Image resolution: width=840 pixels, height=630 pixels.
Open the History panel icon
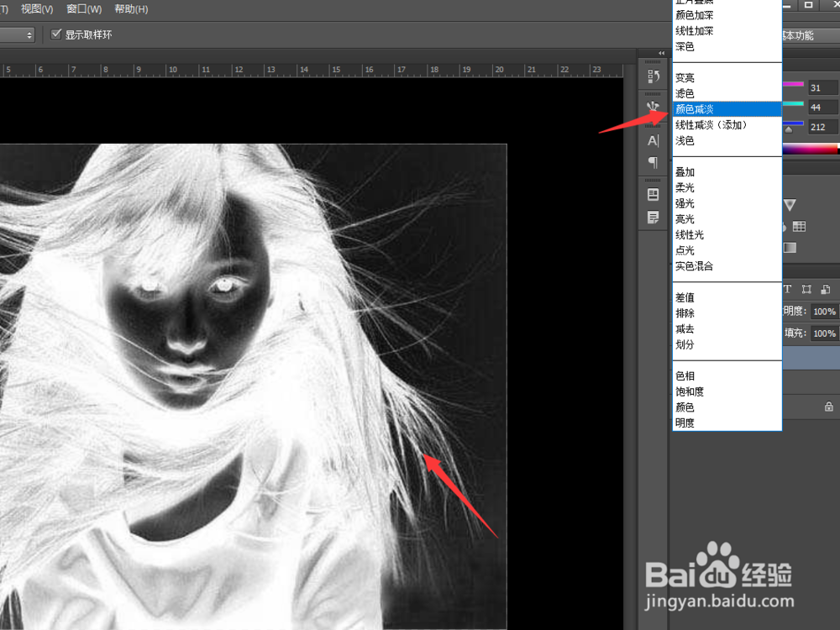point(653,76)
